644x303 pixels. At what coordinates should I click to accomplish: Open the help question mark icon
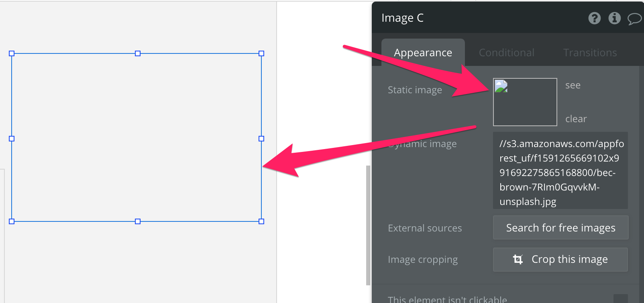coord(594,18)
